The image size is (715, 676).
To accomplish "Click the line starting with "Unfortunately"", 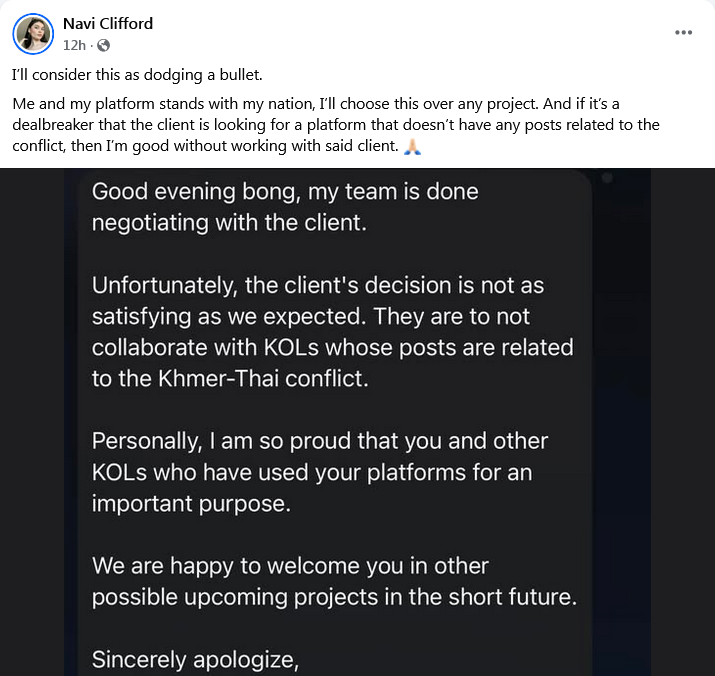I will point(317,285).
